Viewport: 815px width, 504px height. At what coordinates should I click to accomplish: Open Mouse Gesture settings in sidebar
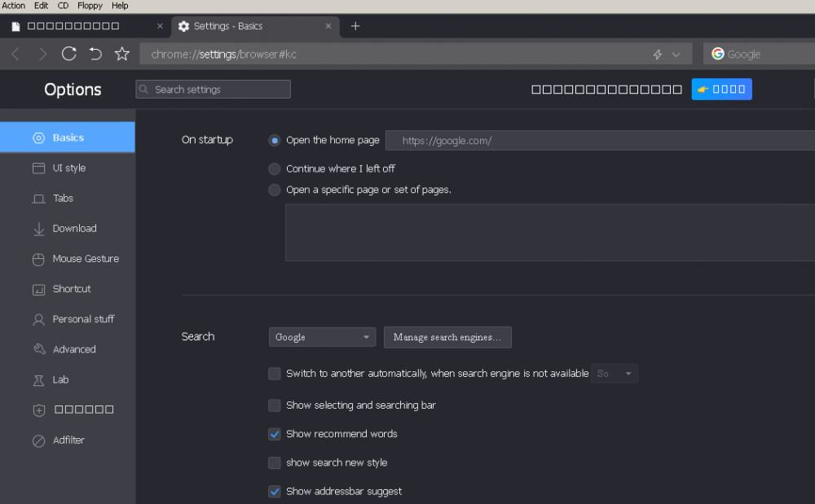click(x=85, y=259)
